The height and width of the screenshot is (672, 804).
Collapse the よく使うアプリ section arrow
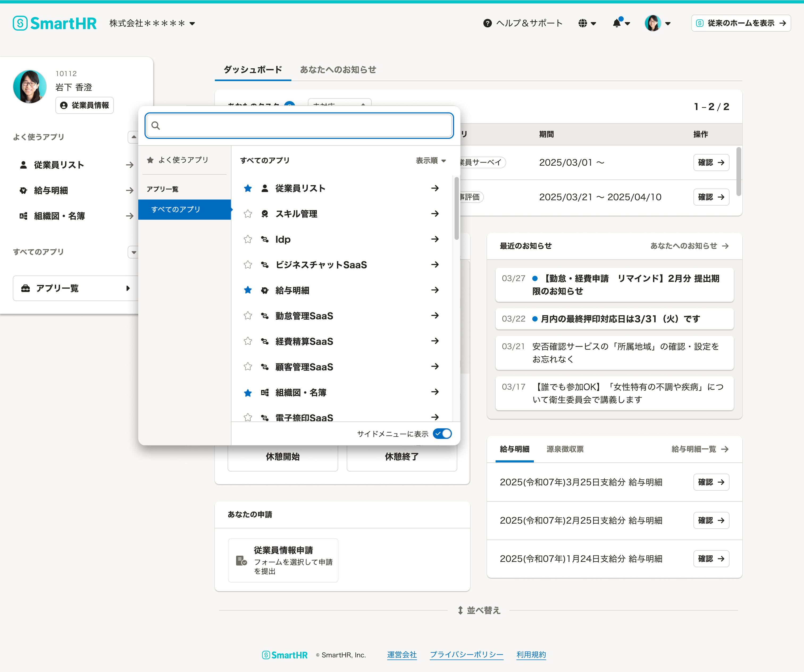coord(133,137)
